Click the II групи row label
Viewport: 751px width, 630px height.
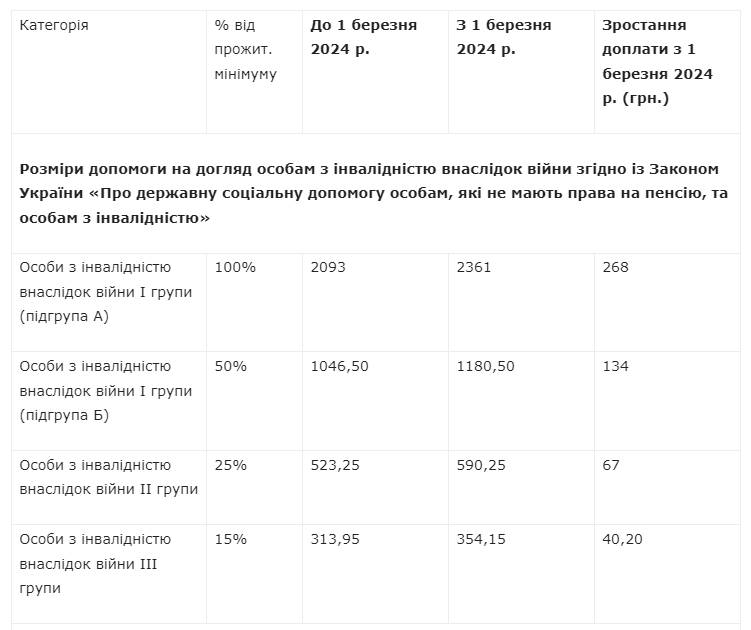click(109, 477)
